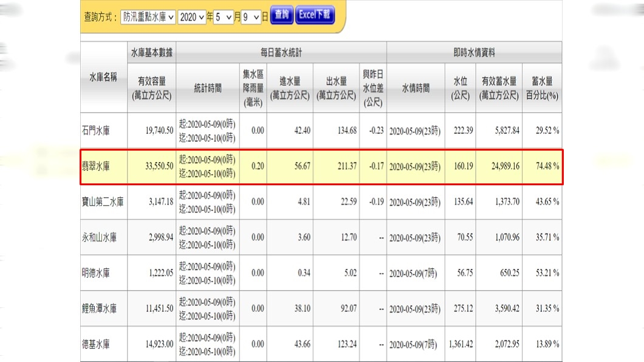Click the 集水區降雨量 column header
Viewport: 644px width, 362px height.
[253, 88]
